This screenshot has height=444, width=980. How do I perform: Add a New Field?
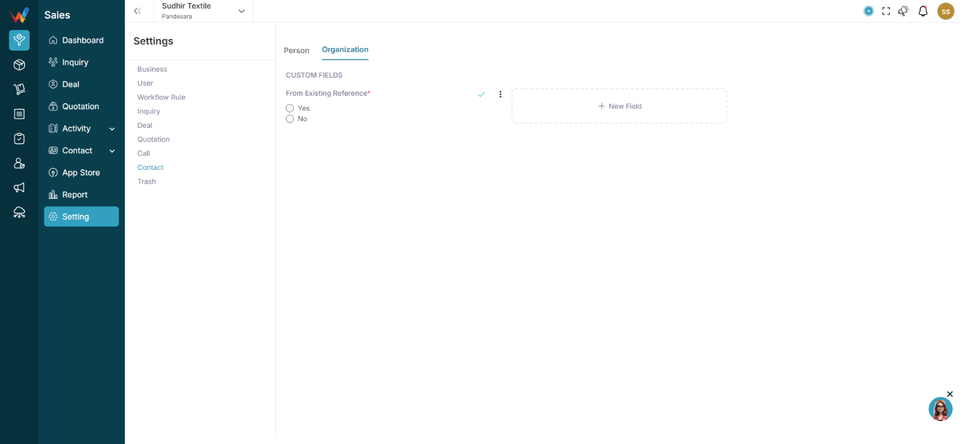[619, 106]
